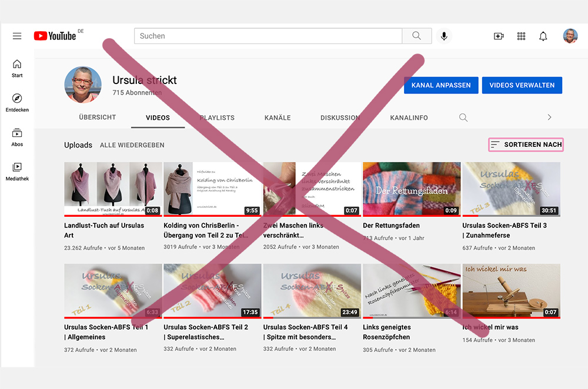Open the Der Rettungsfaden video thumbnail
This screenshot has width=588, height=389.
412,189
